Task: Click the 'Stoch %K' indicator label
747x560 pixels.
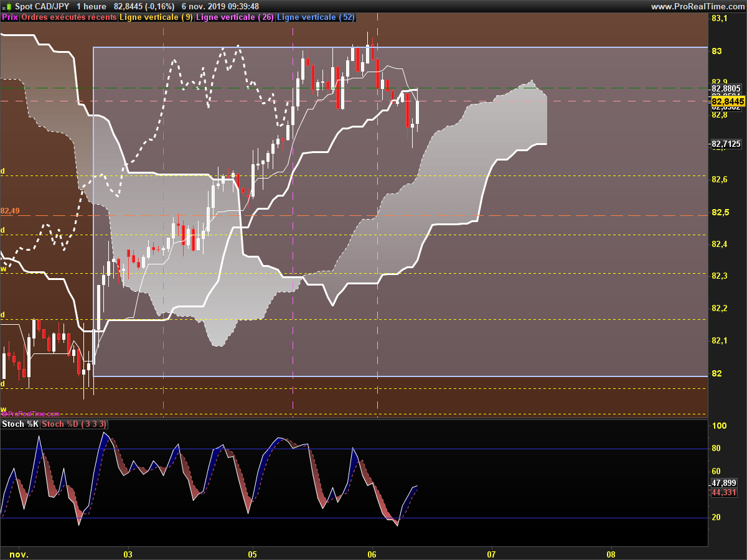Action: pos(20,424)
